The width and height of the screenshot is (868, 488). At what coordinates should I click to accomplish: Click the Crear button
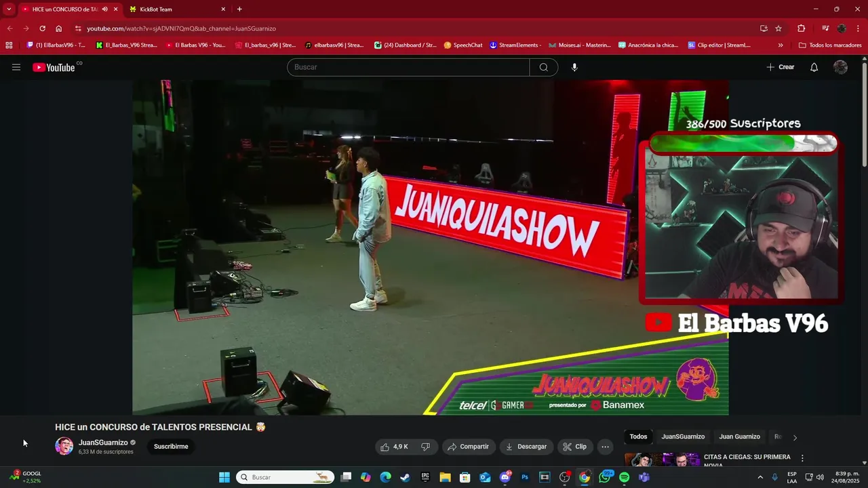tap(781, 67)
